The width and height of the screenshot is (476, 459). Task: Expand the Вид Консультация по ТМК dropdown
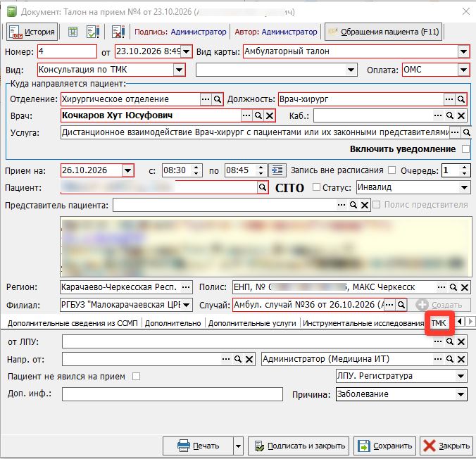tap(179, 70)
